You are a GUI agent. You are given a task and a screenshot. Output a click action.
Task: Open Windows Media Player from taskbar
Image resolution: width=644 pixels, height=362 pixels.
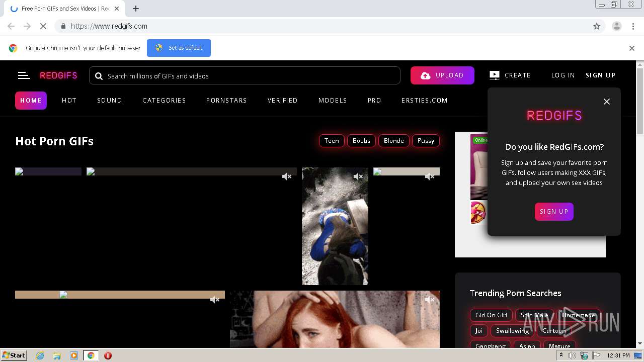coord(74,355)
